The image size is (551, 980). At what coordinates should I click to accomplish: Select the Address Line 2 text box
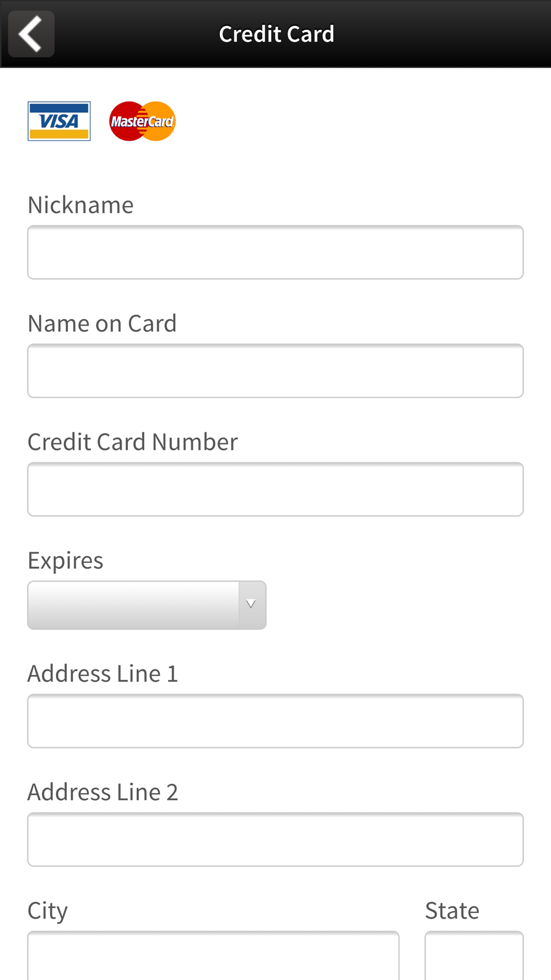click(x=275, y=839)
